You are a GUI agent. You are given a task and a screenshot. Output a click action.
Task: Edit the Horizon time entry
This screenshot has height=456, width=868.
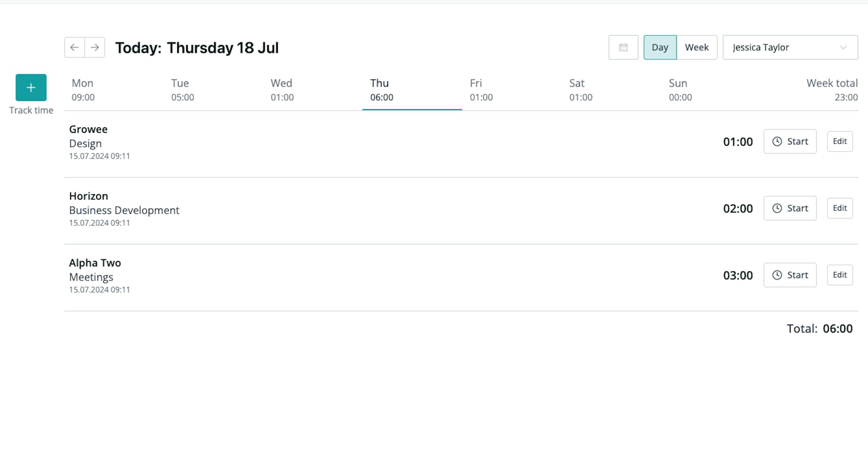[840, 208]
